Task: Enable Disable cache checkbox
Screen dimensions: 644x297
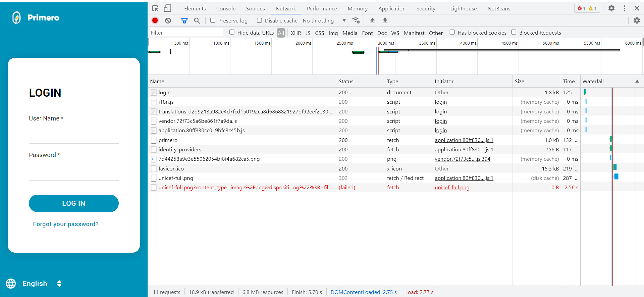Action: point(259,20)
